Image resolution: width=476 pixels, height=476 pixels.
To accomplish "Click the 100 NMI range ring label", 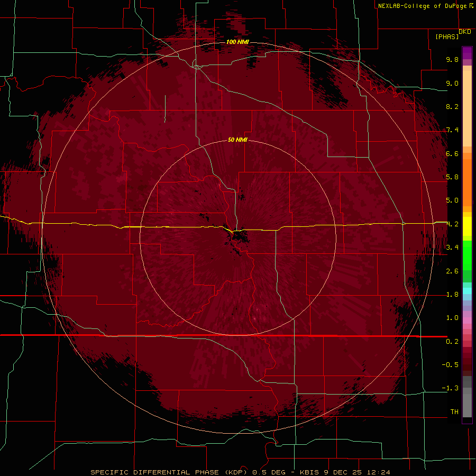I will (237, 42).
